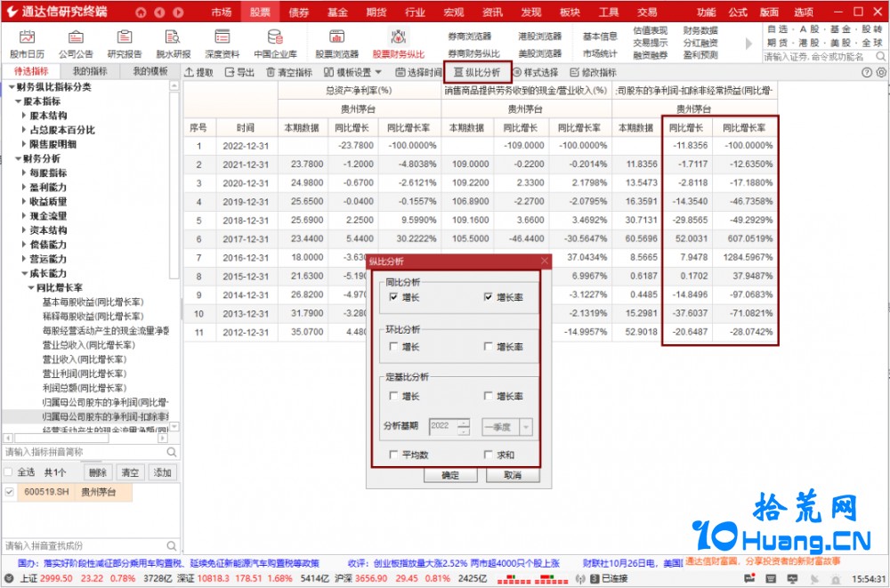Click the 删除 button

point(98,472)
